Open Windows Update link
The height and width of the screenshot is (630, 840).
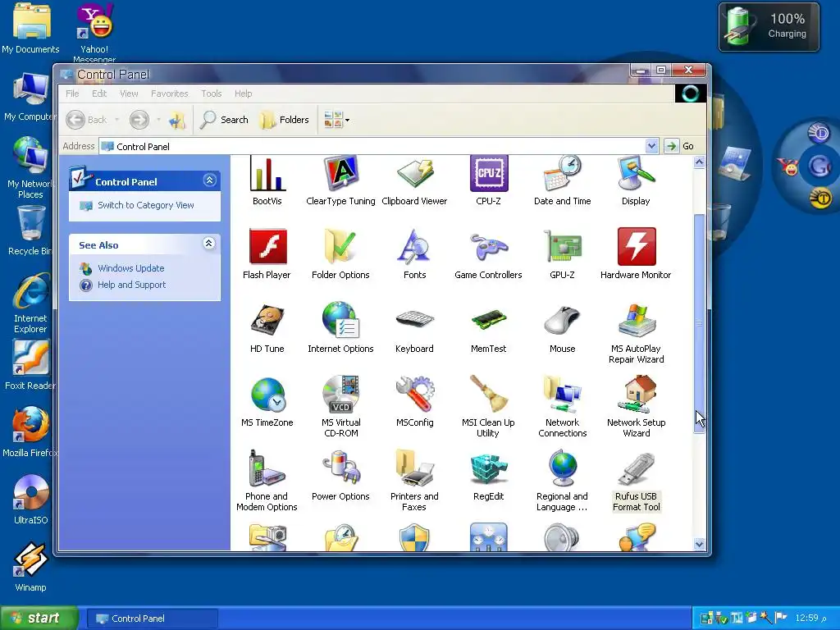pyautogui.click(x=130, y=268)
